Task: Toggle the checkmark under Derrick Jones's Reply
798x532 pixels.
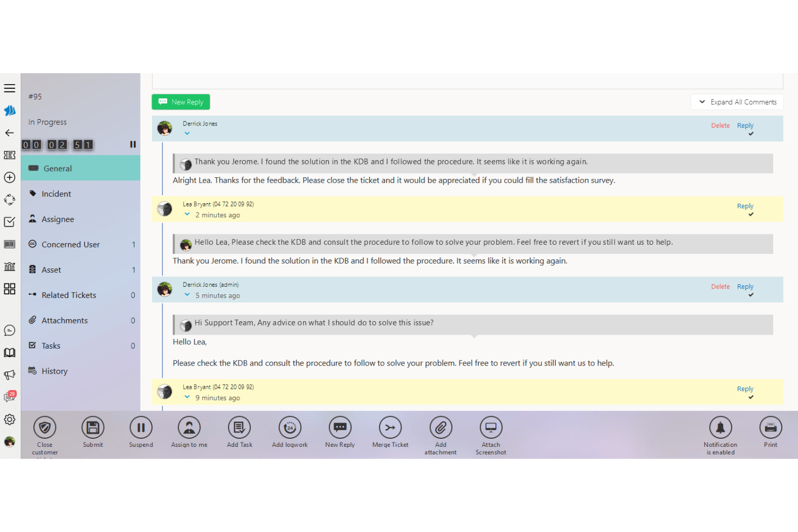Action: (x=750, y=134)
